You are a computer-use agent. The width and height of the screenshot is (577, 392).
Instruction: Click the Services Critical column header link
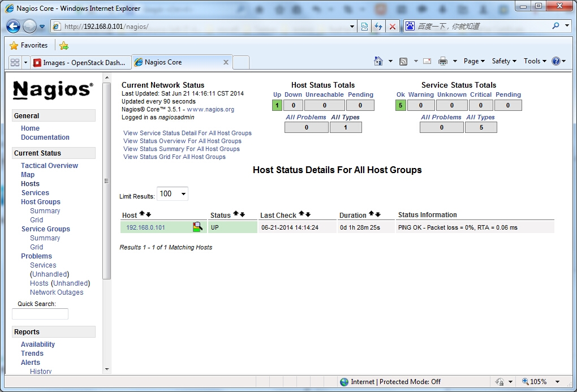[x=481, y=94]
